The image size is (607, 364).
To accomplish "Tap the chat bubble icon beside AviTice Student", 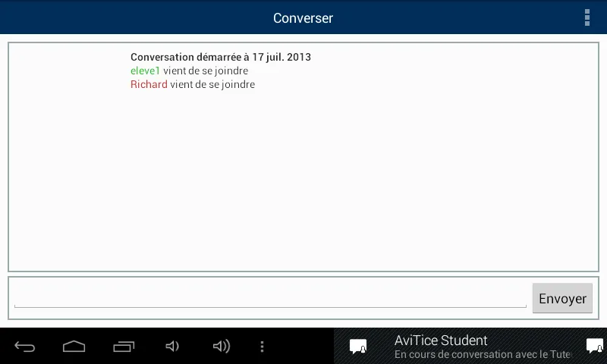I will tap(358, 347).
